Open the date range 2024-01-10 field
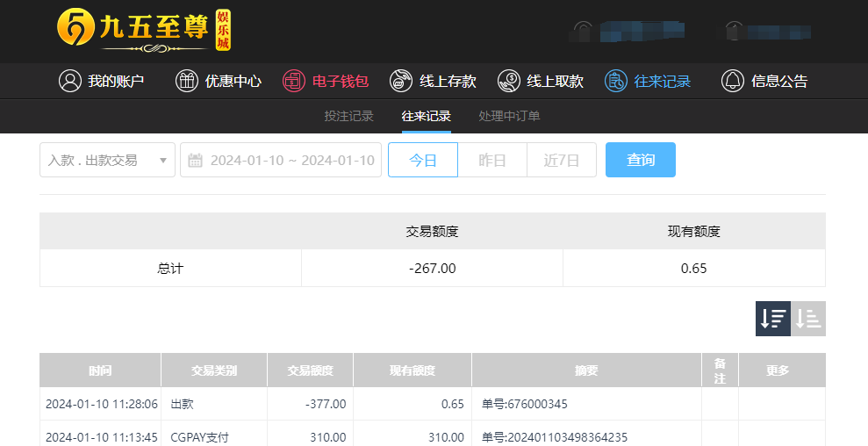The width and height of the screenshot is (868, 446). 281,160
